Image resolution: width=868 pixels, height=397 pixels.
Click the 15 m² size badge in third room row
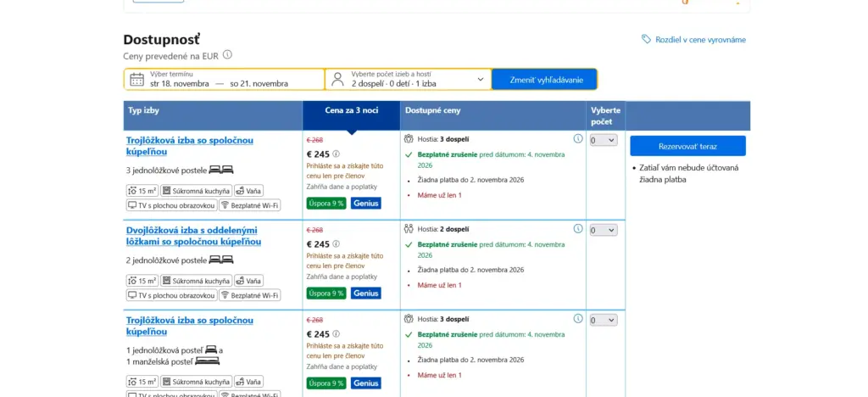pyautogui.click(x=142, y=382)
